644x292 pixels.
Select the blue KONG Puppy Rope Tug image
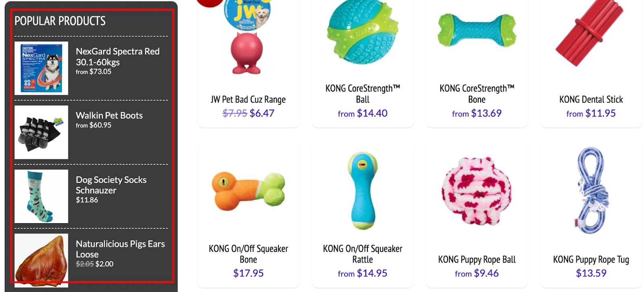591,190
